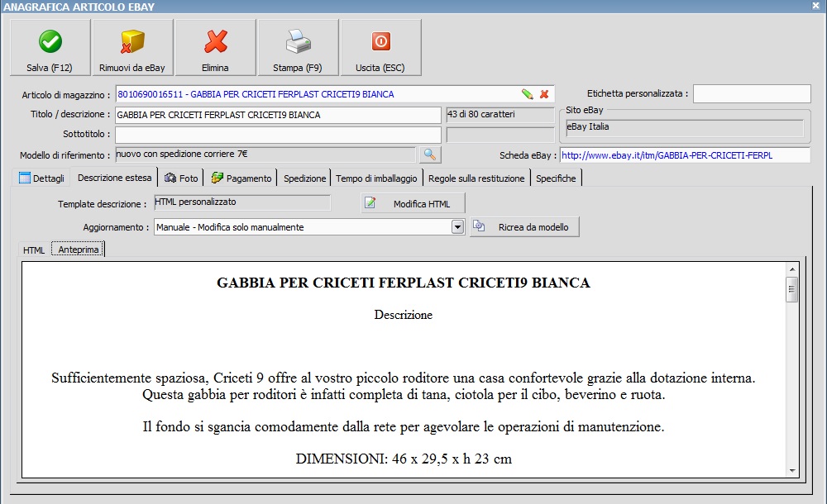Screen dimensions: 827x504
Task: Click the Modello di riferimento field
Action: pyautogui.click(x=265, y=155)
